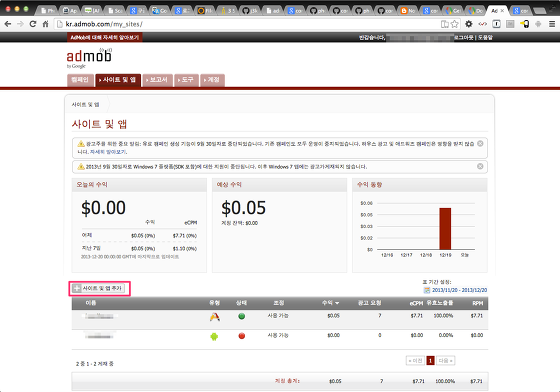Screen dimensions: 560x392
Task: Click the 이전 pagination button
Action: tap(415, 361)
